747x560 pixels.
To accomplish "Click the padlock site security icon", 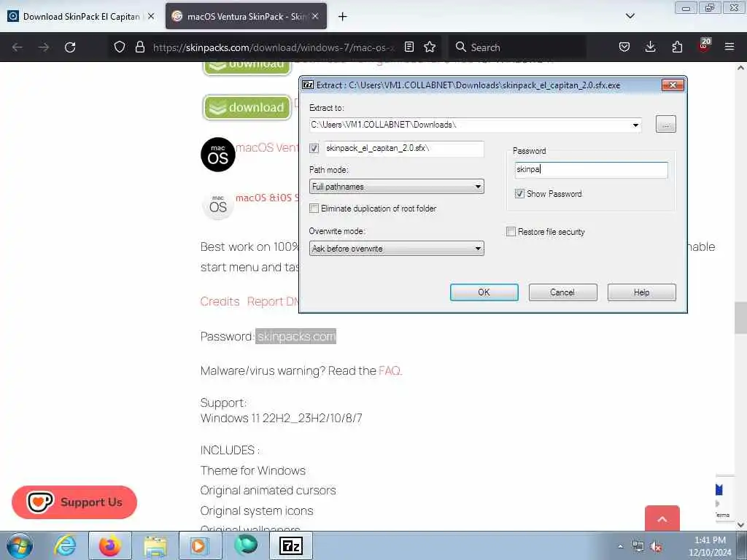I will pos(139,47).
